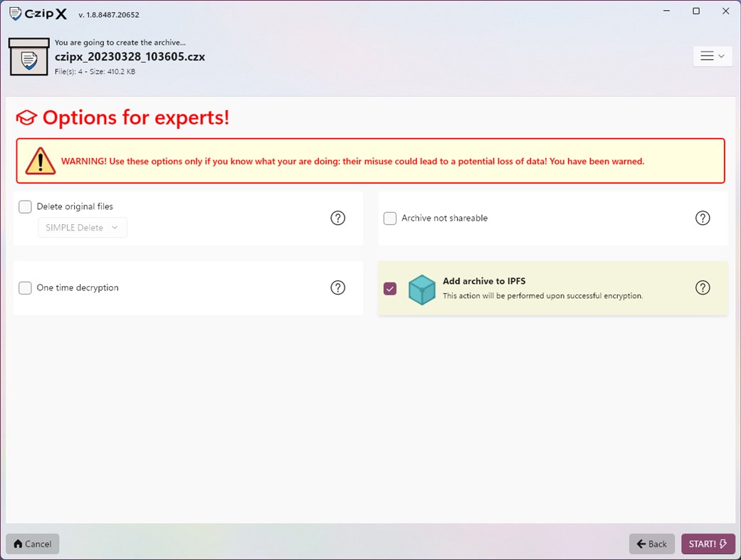Viewport: 741px width, 560px height.
Task: Click the warning triangle icon in the banner
Action: pyautogui.click(x=41, y=161)
